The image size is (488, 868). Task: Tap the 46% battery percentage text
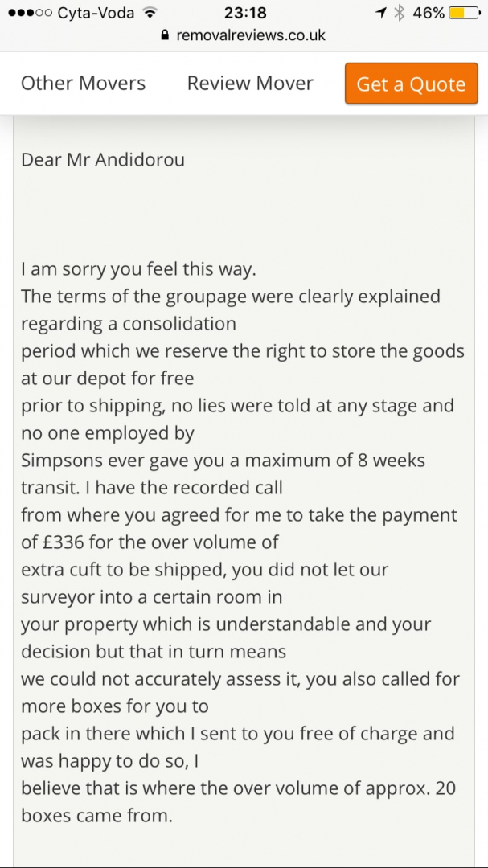[428, 14]
